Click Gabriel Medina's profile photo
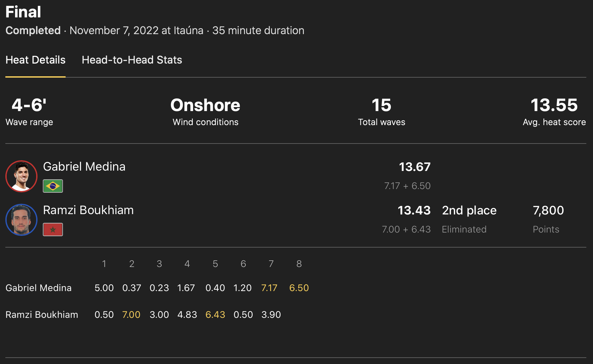Image resolution: width=593 pixels, height=364 pixels. pyautogui.click(x=21, y=176)
